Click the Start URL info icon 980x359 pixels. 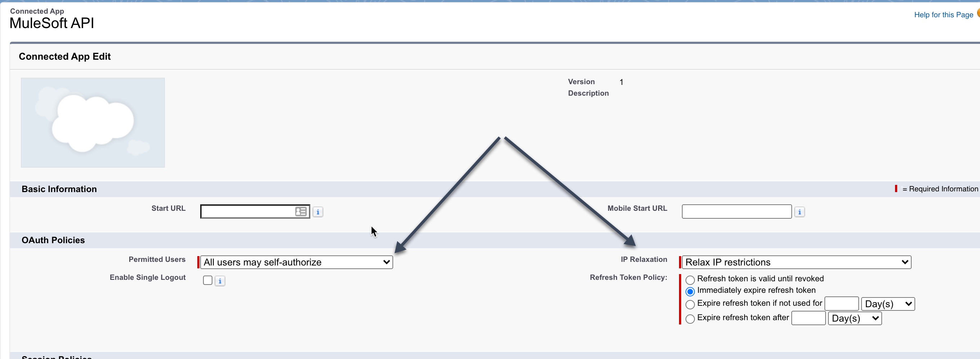tap(318, 212)
